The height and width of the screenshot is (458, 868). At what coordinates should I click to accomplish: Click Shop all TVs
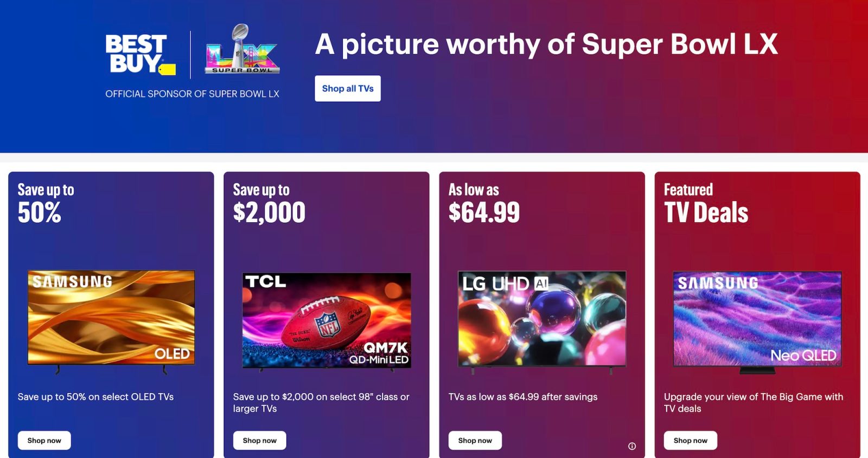(348, 88)
